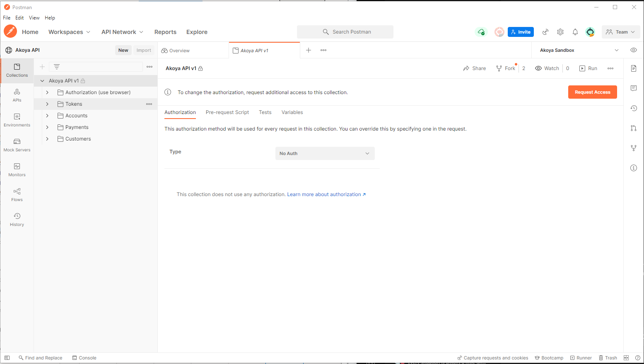Viewport: 644px width, 364px height.
Task: Toggle the environment quick look eye icon
Action: 634,50
